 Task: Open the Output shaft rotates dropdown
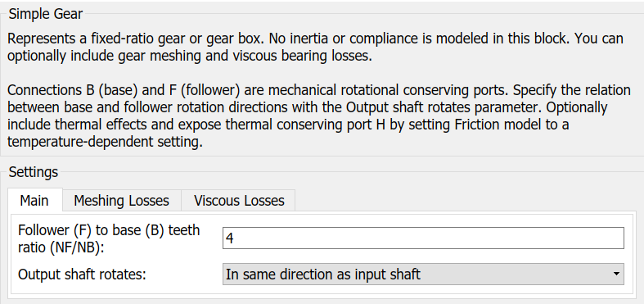[423, 274]
